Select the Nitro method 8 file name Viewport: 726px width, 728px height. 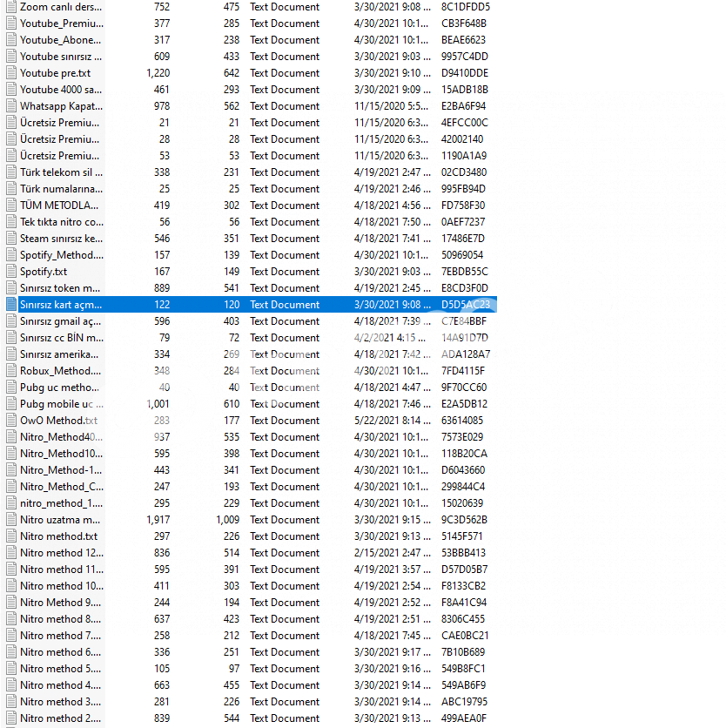coord(60,619)
